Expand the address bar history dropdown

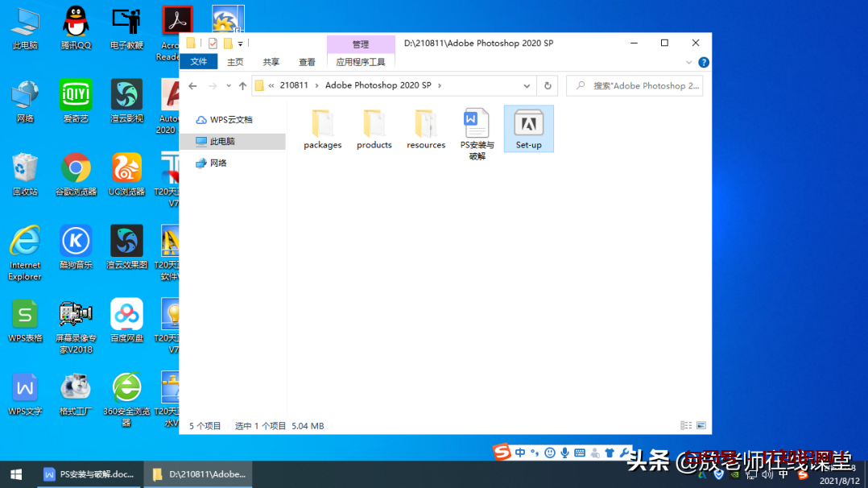(x=527, y=85)
